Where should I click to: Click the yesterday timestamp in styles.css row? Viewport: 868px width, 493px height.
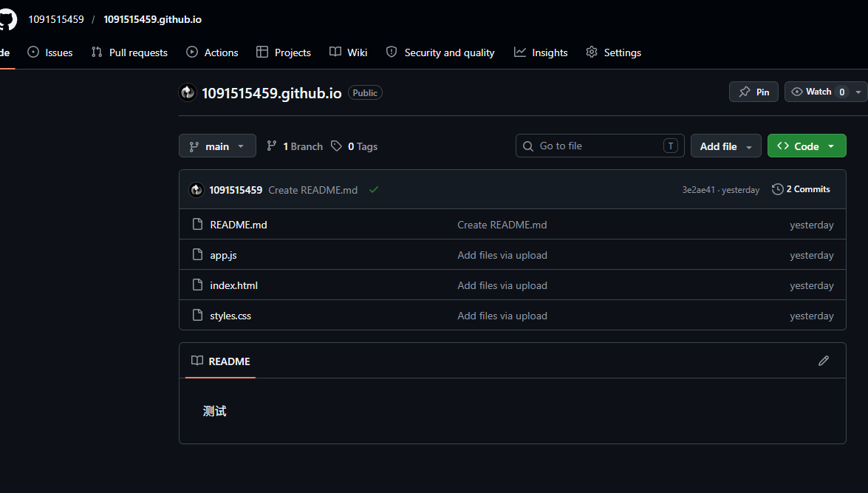click(x=812, y=316)
